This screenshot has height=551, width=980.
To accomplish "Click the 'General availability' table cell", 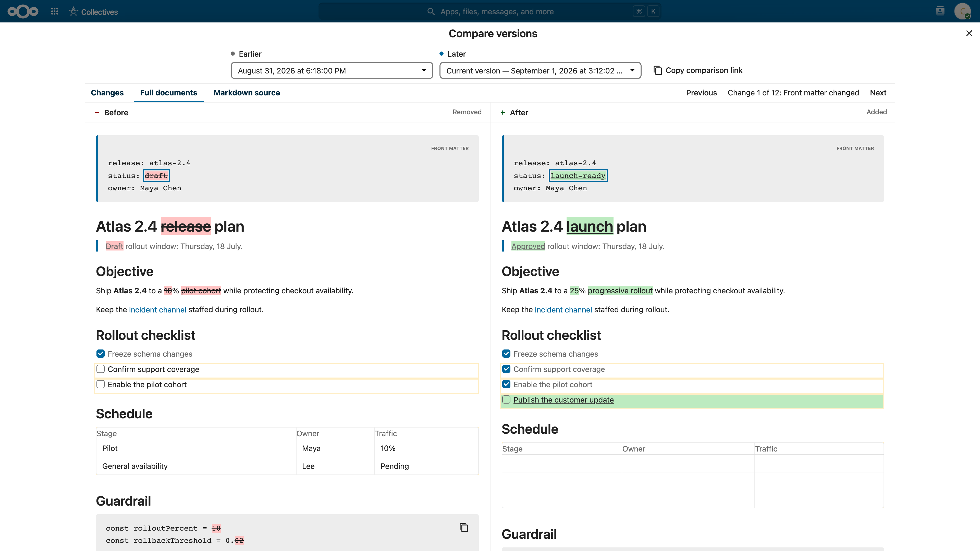I will click(x=196, y=466).
